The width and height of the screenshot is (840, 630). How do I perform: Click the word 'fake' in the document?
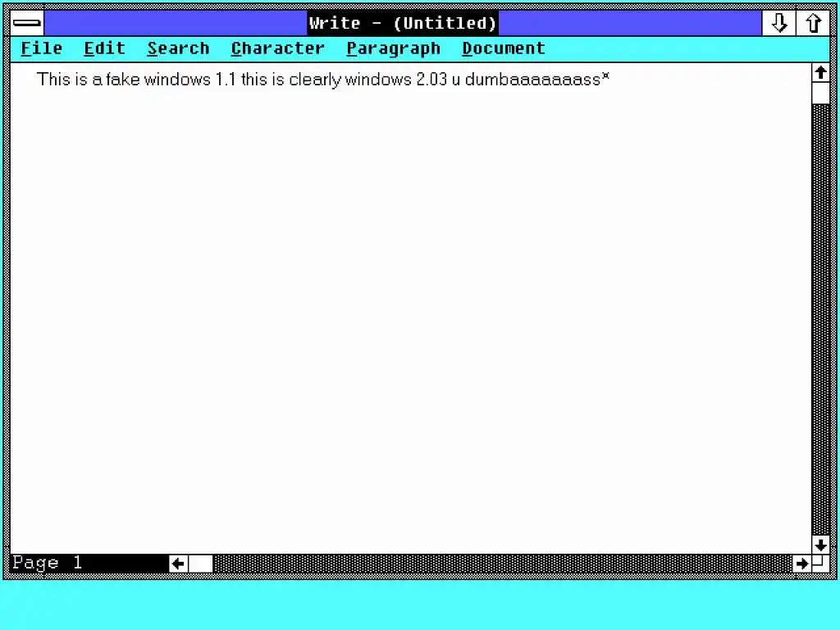123,80
